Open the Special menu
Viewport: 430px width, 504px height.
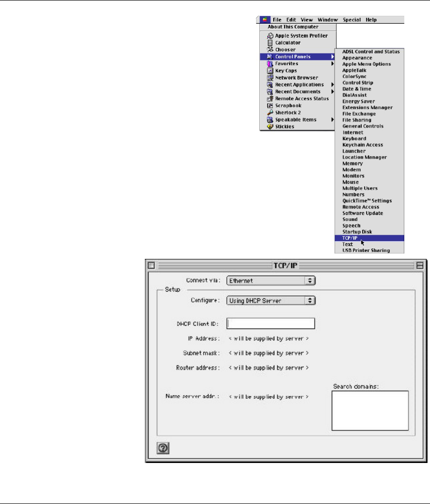[x=351, y=20]
